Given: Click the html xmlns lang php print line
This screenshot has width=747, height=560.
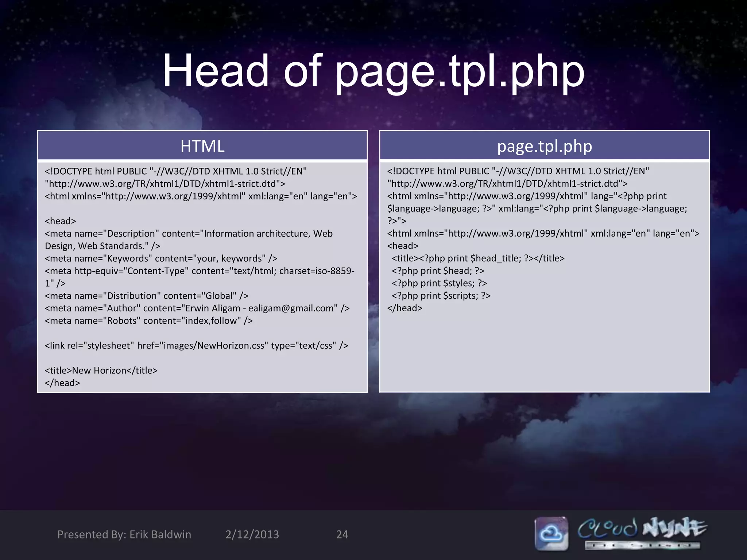Looking at the screenshot, I should coord(527,196).
